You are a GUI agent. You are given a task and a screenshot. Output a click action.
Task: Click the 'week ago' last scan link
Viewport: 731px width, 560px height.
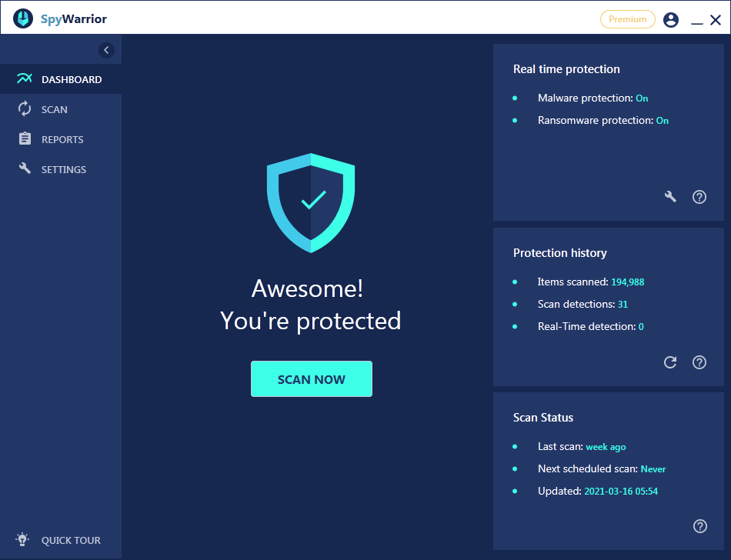click(x=606, y=446)
